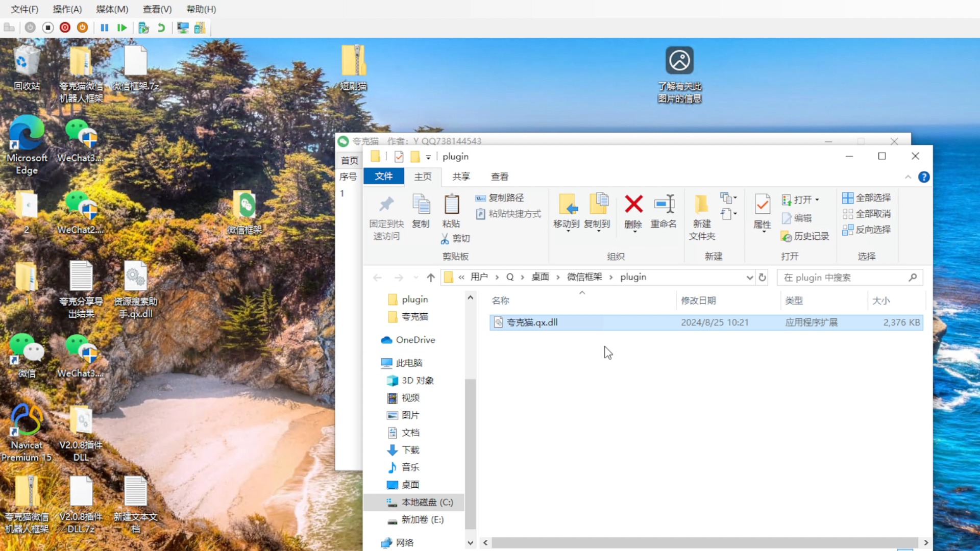
Task: Select 夸克猫 folder in navigation pane
Action: coord(414,317)
